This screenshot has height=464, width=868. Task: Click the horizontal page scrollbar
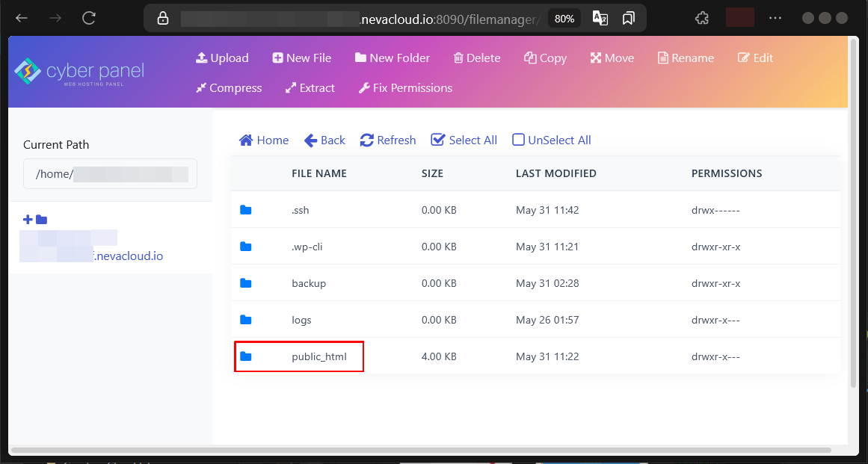coord(421,450)
